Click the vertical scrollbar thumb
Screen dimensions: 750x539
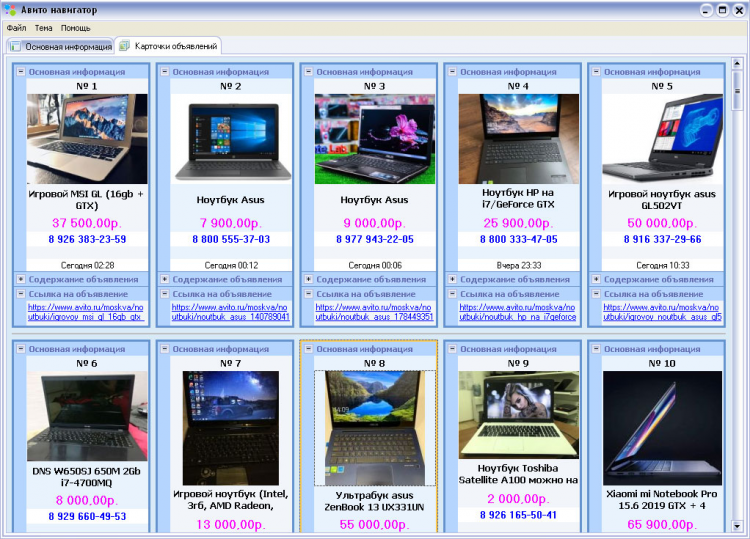click(x=737, y=91)
